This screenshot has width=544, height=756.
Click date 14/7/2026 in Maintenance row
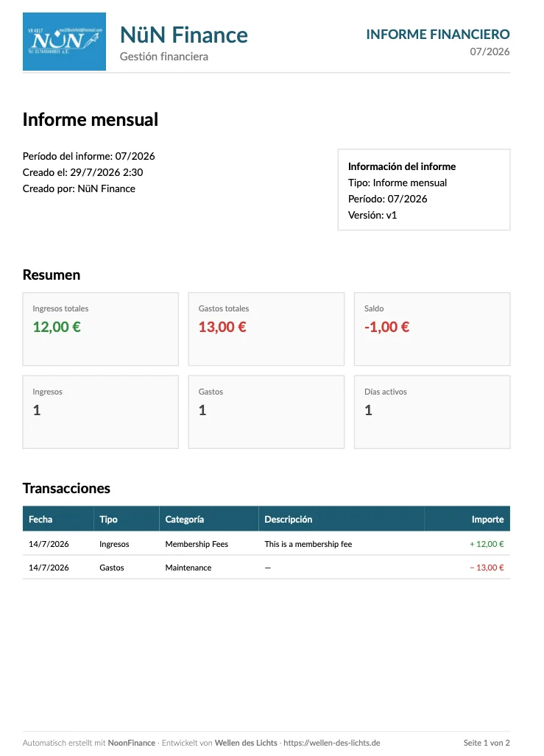coord(49,568)
